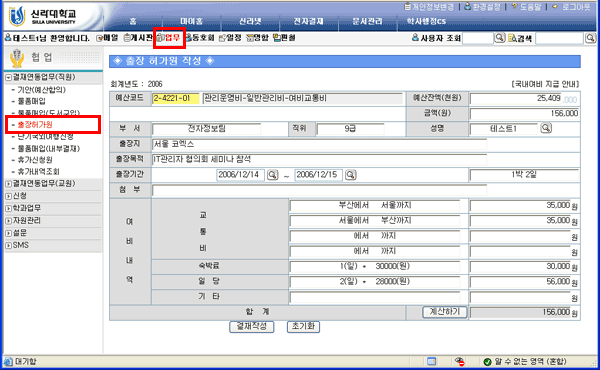
Task: Select 기안(예산합의) in sidebar
Action: pos(41,90)
